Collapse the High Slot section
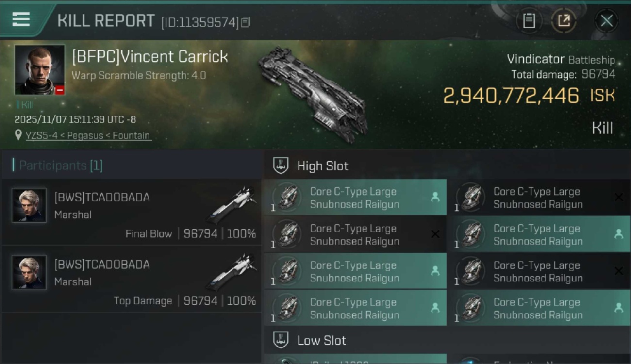This screenshot has height=364, width=631. point(281,165)
